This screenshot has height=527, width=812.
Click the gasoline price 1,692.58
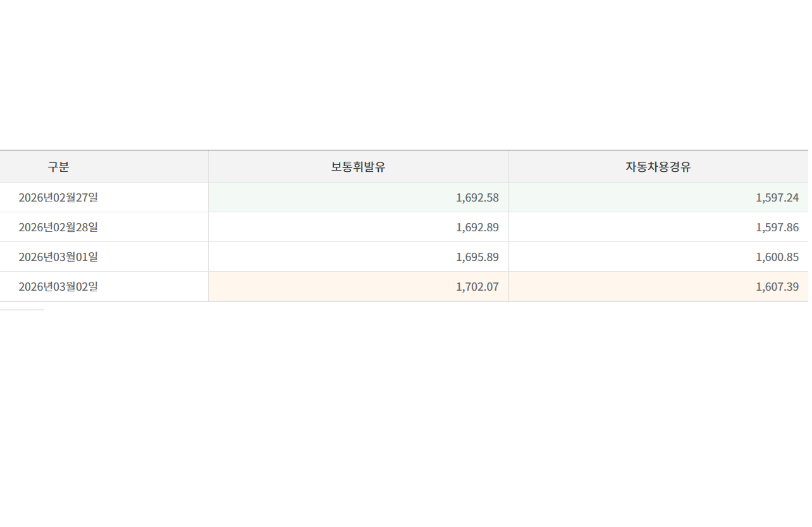click(x=477, y=197)
